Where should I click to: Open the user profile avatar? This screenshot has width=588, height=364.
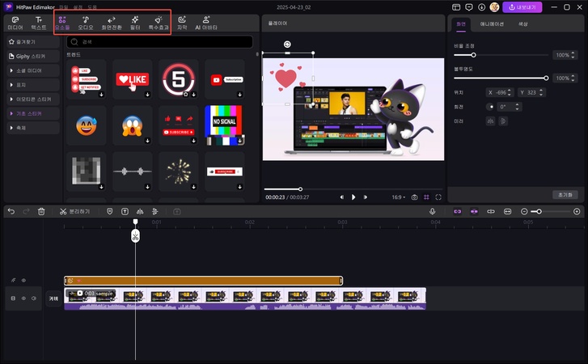click(x=494, y=7)
